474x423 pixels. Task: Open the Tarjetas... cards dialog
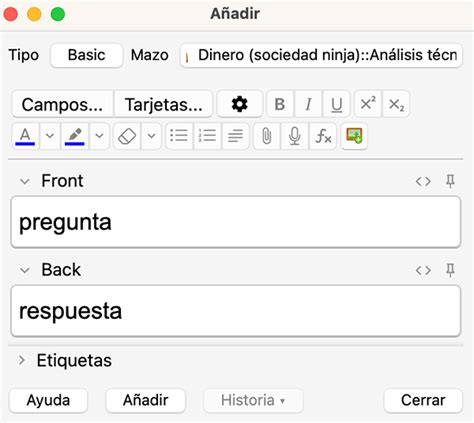164,104
